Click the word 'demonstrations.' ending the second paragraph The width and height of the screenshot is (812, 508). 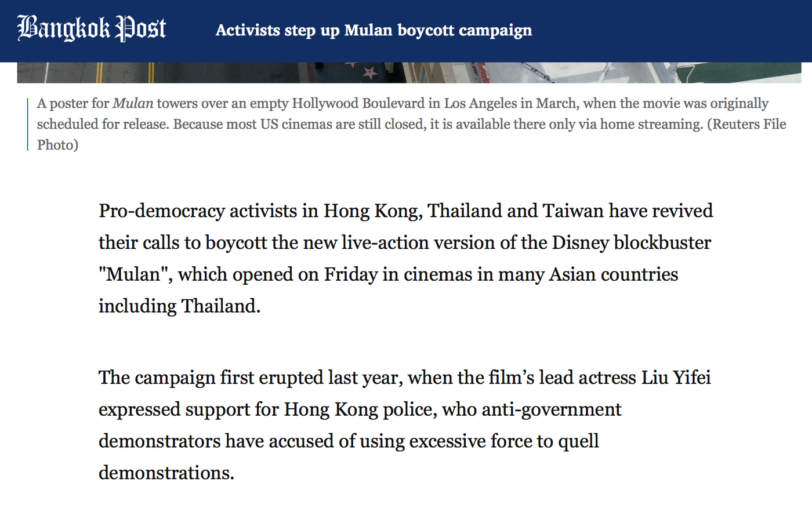coord(166,473)
